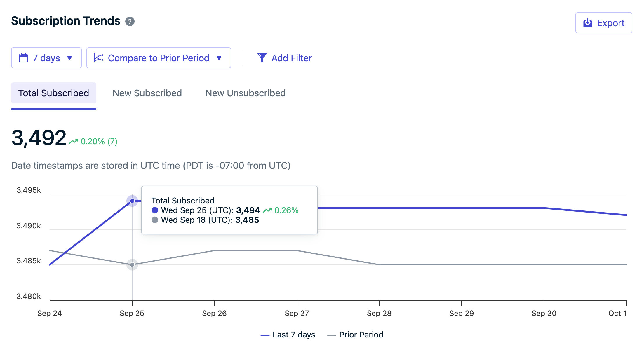Click the help question mark icon
This screenshot has height=355, width=644.
click(130, 21)
